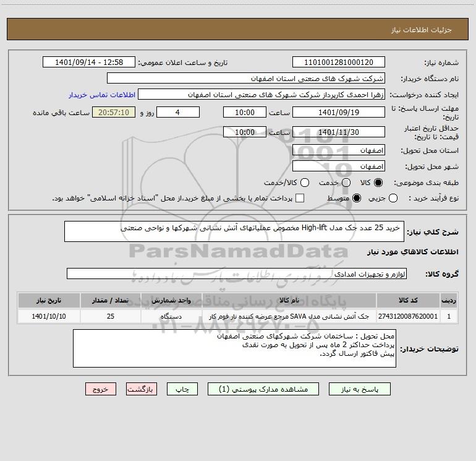This screenshot has width=476, height=461.
Task: Click the دستگاه unit cell
Action: 171,316
